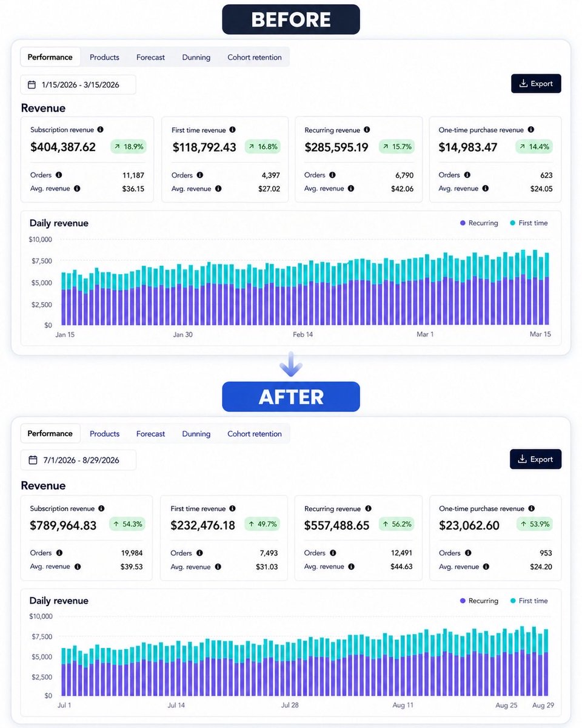Click the $118,792.43 first time revenue value
This screenshot has width=582, height=728.
204,147
